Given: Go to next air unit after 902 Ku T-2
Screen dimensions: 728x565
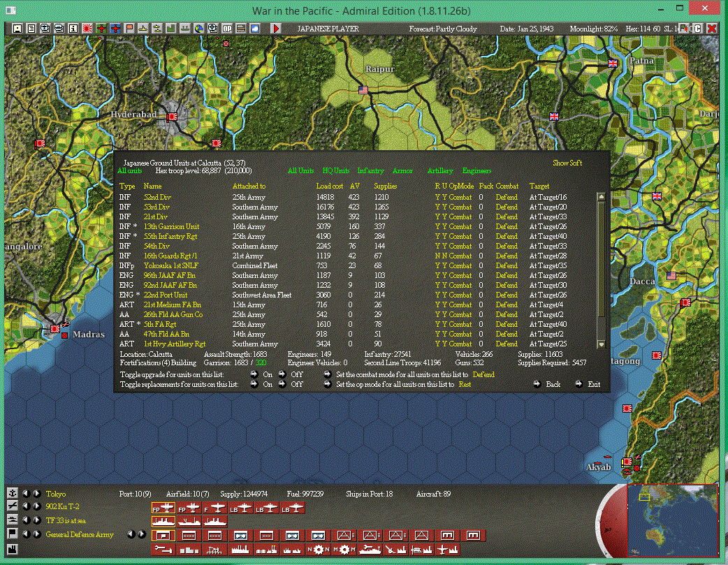Looking at the screenshot, I should (x=36, y=506).
